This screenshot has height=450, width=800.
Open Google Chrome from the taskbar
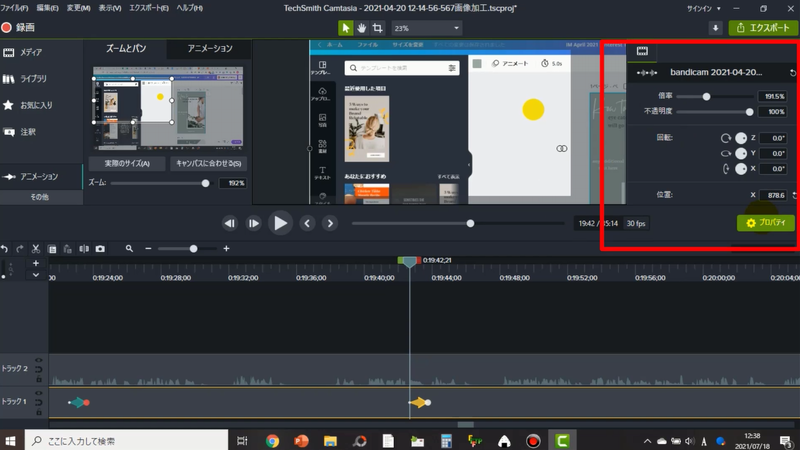272,441
